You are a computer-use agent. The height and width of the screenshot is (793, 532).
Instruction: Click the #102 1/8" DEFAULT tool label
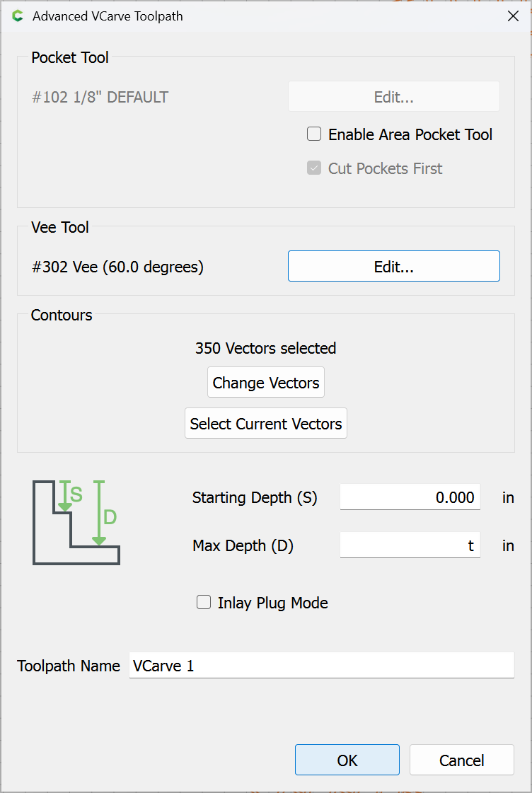(100, 97)
